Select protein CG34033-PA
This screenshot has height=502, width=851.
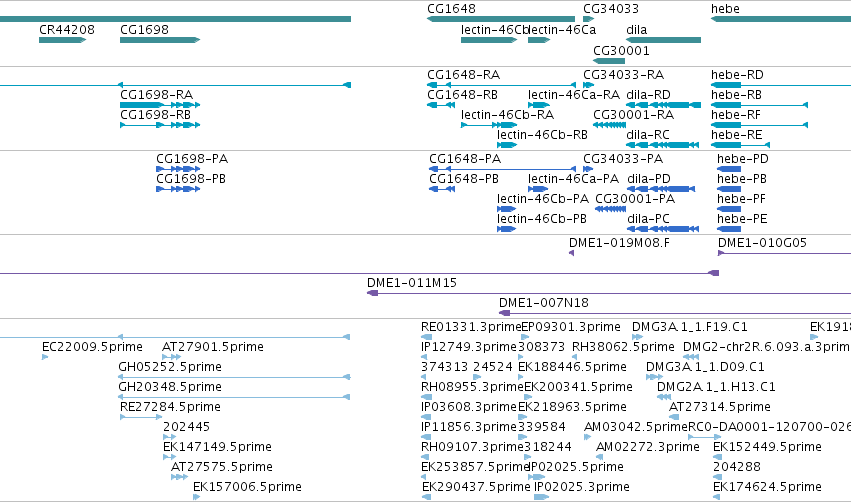pyautogui.click(x=588, y=169)
